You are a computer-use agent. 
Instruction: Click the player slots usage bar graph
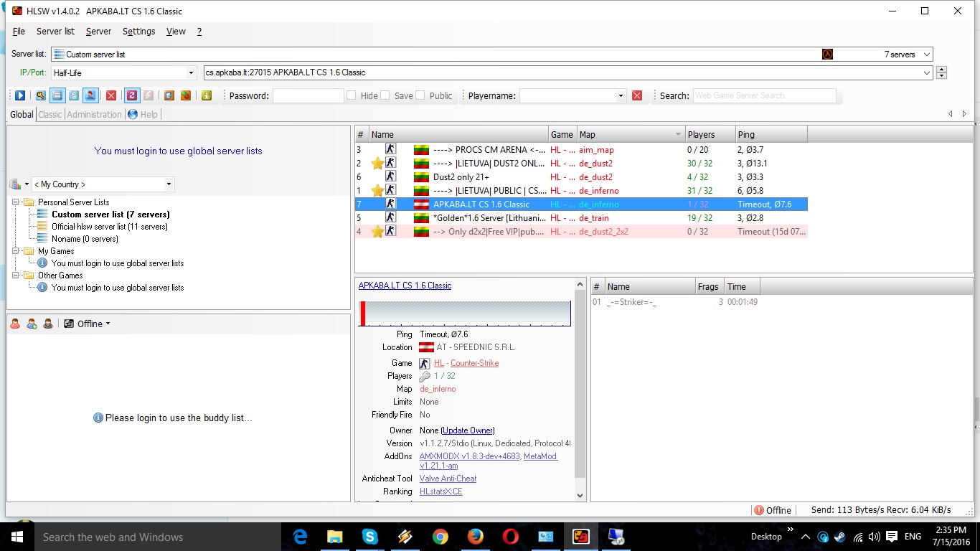(465, 314)
